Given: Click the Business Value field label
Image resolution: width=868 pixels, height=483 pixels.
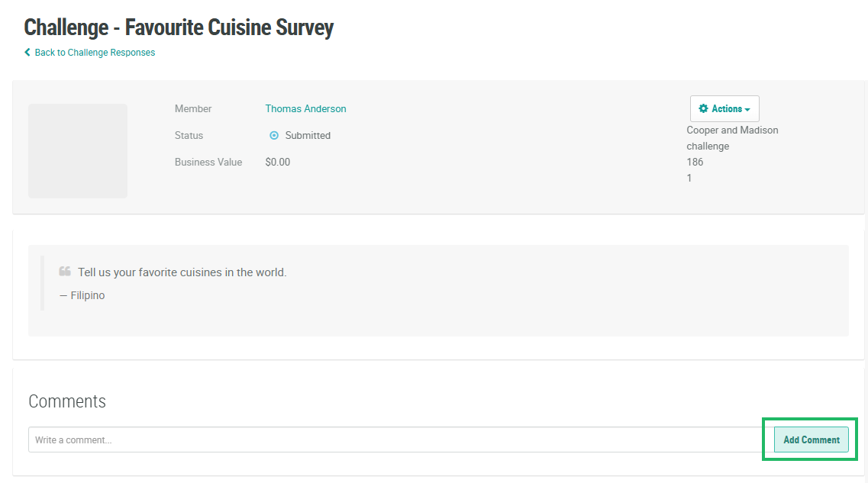Looking at the screenshot, I should pos(208,163).
